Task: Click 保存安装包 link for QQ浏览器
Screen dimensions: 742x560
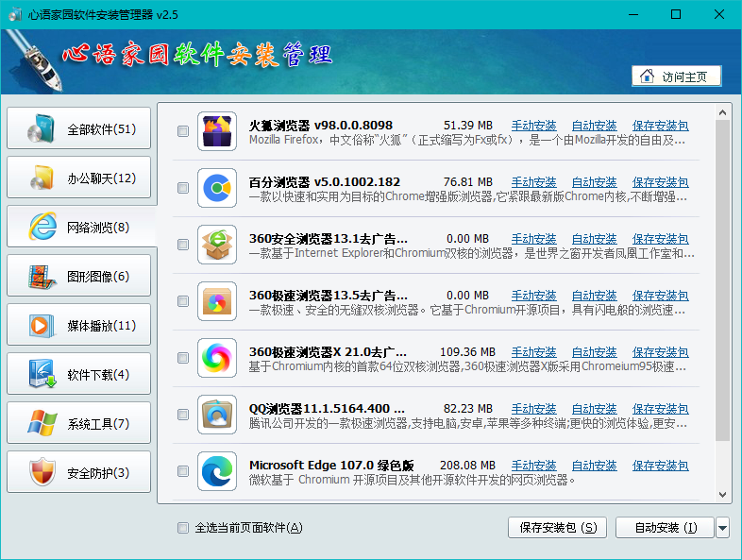Action: tap(661, 409)
